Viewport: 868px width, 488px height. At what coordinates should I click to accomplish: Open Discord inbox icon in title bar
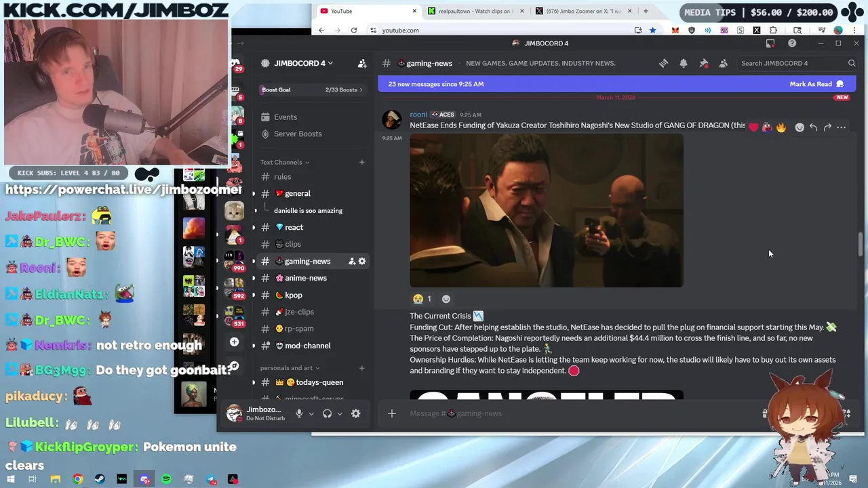pyautogui.click(x=770, y=43)
